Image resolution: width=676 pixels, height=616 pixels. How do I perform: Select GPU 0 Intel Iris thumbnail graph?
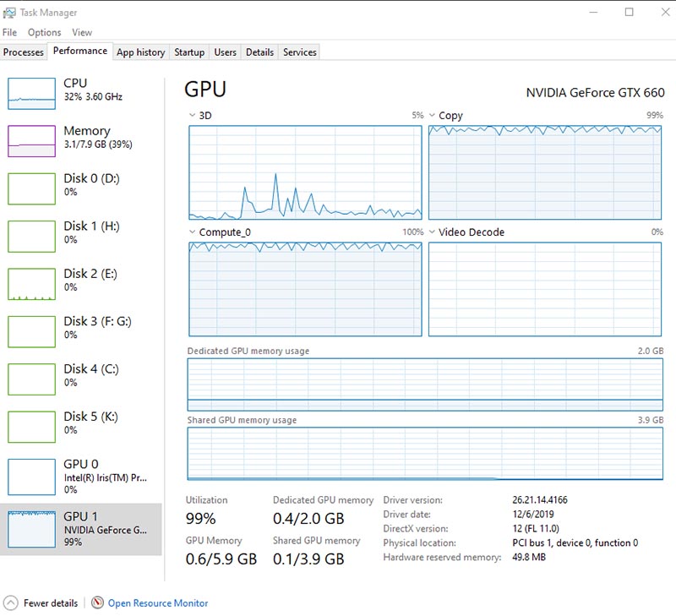[31, 477]
